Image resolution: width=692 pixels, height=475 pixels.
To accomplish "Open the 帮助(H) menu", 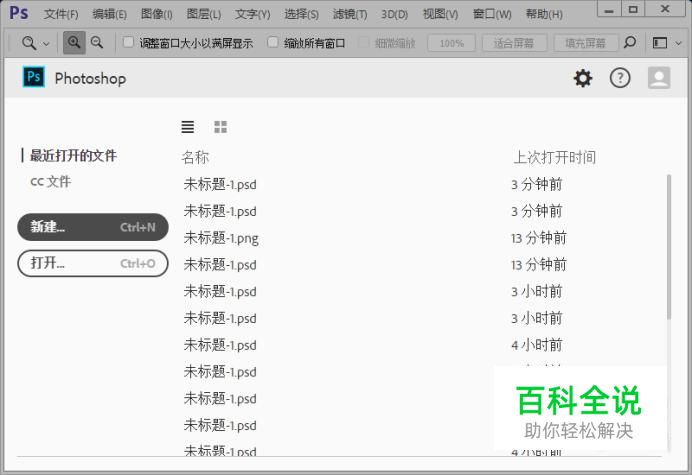I will 544,15.
